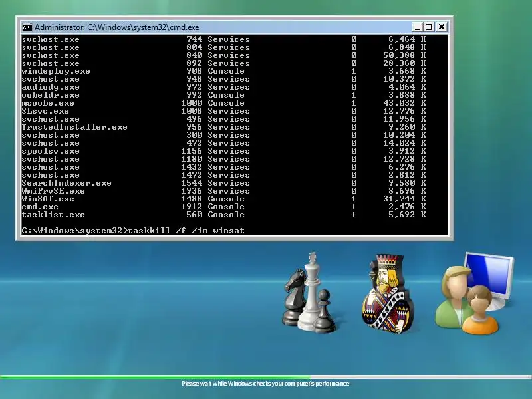Select the TrustedInstaller.exe process row
This screenshot has height=399, width=532.
223,127
